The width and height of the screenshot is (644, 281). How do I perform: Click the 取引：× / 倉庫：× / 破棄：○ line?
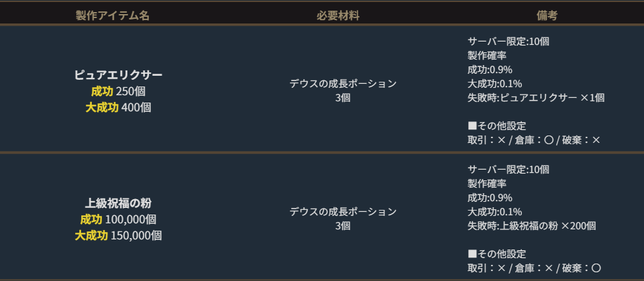(534, 268)
